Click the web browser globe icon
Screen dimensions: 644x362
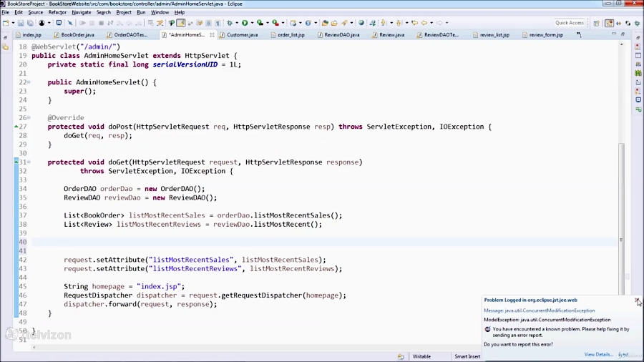[x=361, y=23]
